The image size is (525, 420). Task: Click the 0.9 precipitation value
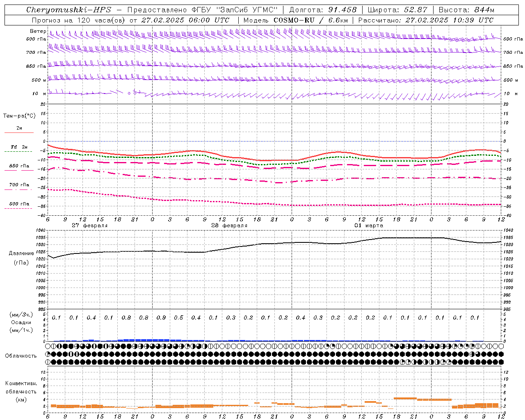[161, 317]
